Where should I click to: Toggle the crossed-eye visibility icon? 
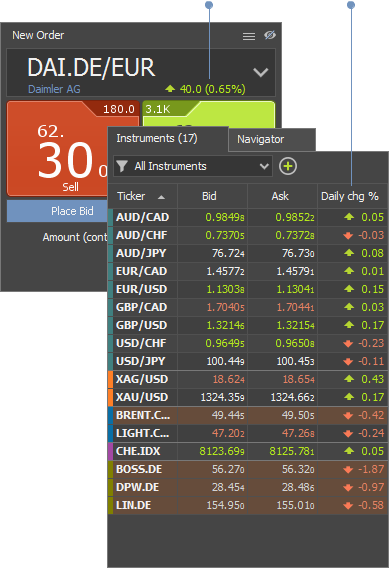coord(270,35)
